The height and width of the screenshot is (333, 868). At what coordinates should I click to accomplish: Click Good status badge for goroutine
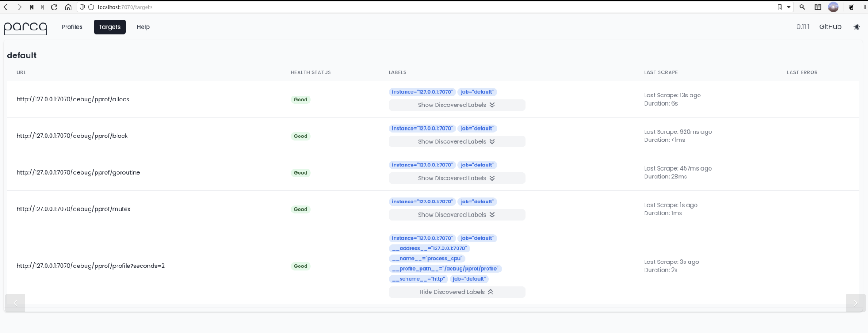coord(300,173)
